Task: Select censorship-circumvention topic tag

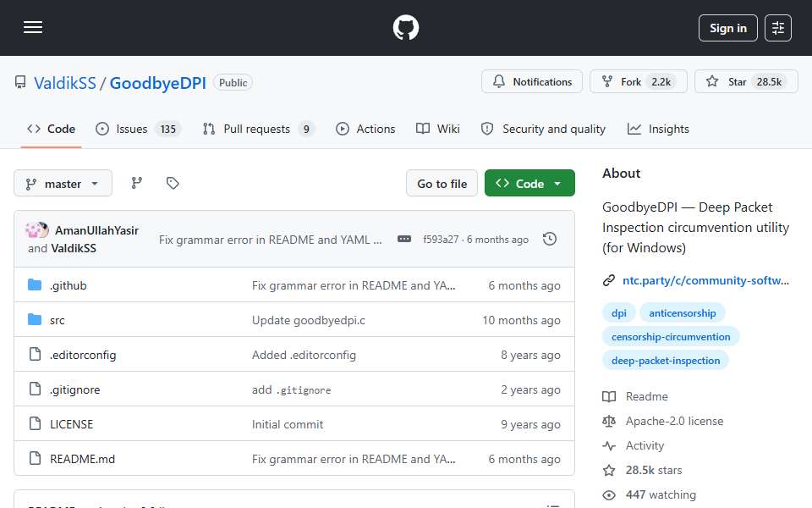Action: [x=671, y=337]
